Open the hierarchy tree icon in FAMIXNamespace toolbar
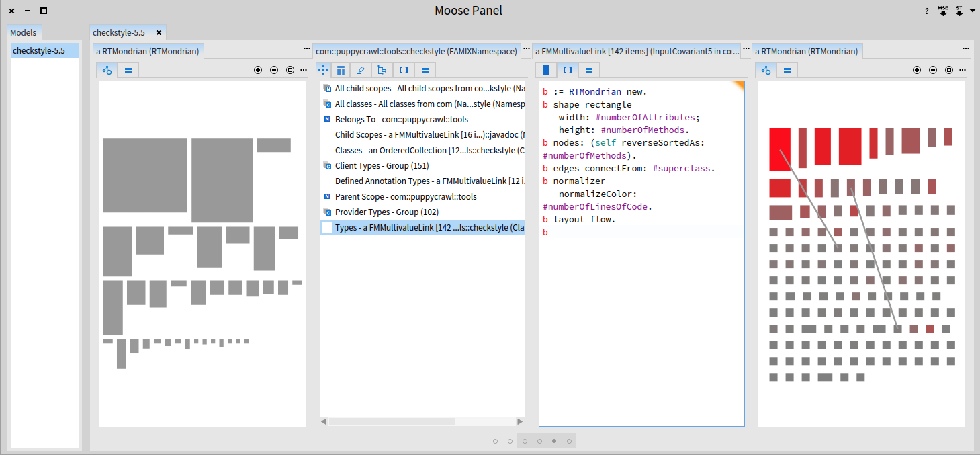 tap(382, 70)
